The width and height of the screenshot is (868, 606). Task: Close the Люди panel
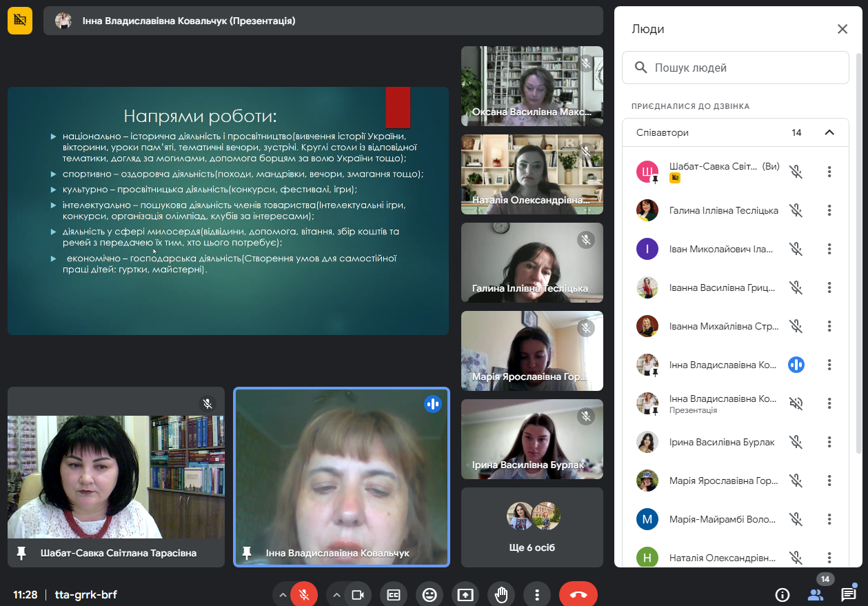tap(842, 29)
